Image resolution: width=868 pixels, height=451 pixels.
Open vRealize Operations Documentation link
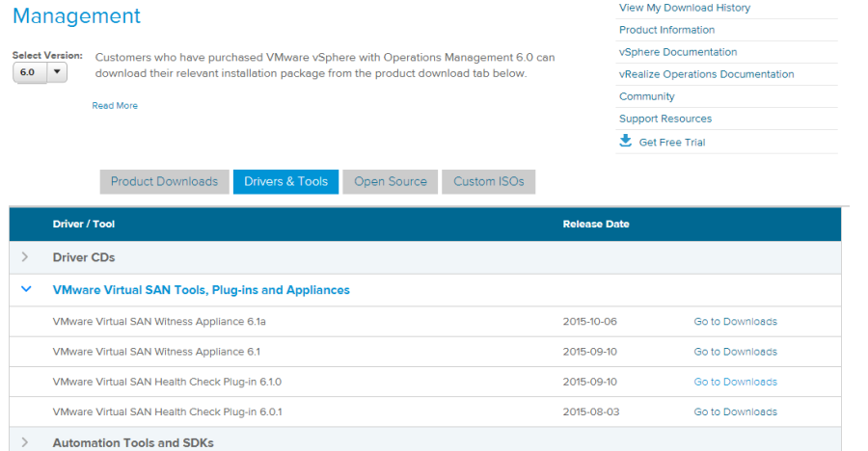(x=706, y=74)
